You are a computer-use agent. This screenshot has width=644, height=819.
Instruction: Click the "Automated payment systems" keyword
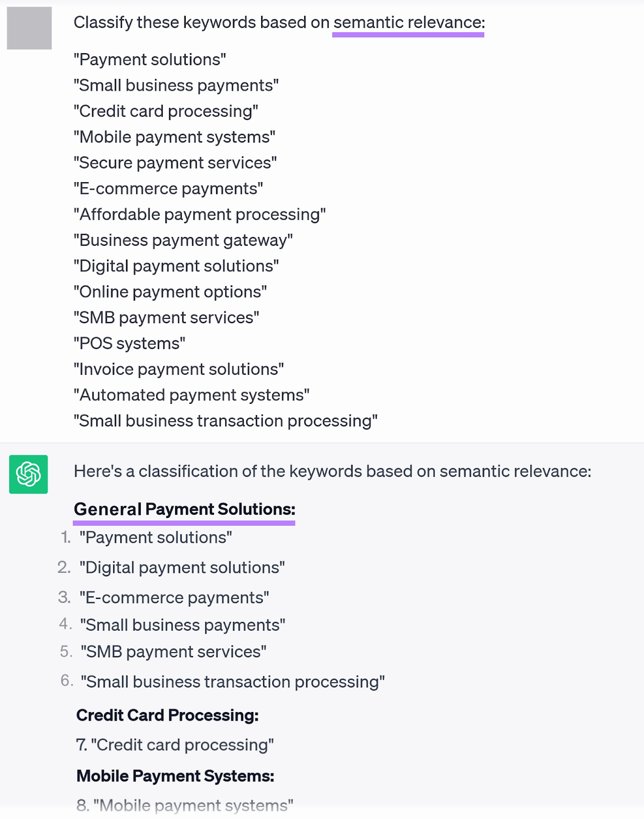191,395
